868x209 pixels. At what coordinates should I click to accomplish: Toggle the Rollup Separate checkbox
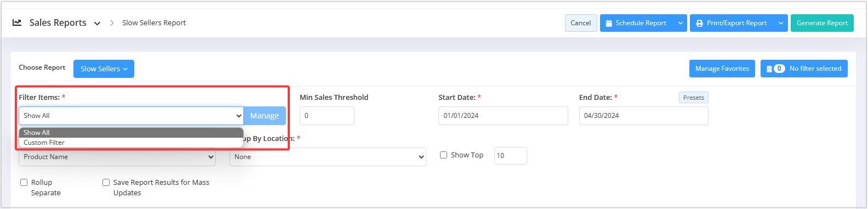click(x=24, y=182)
